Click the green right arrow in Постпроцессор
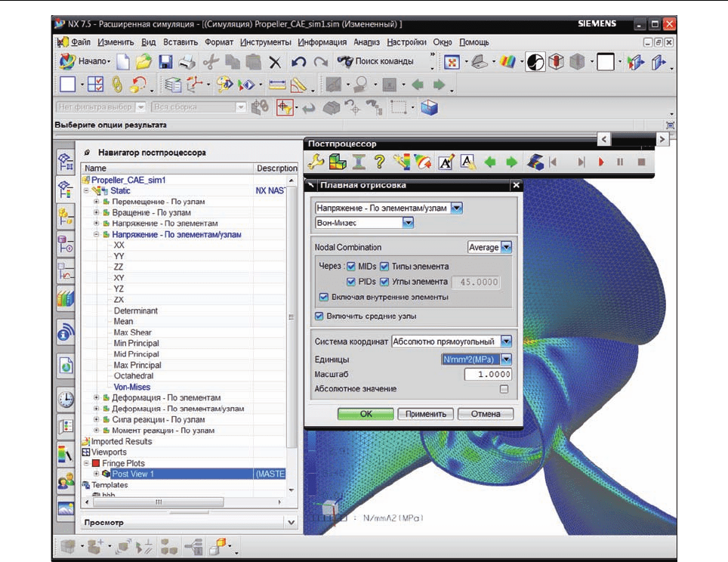Image resolution: width=728 pixels, height=562 pixels. tap(511, 162)
